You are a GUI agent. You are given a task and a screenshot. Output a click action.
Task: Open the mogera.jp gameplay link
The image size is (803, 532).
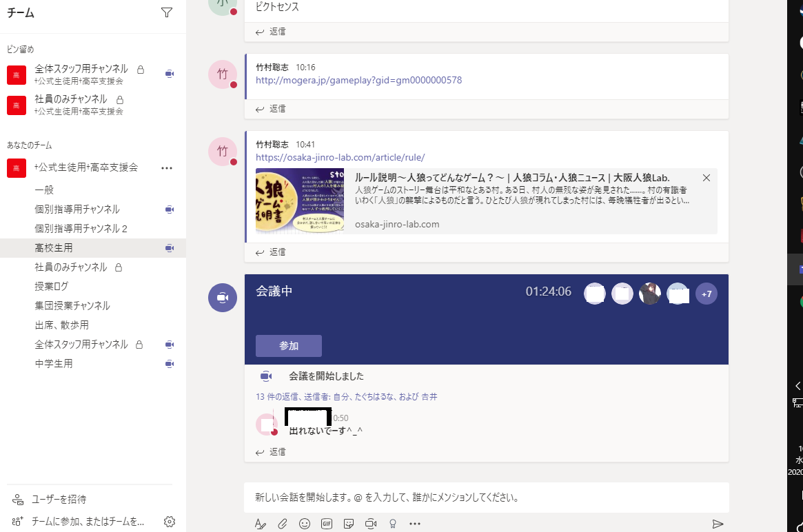pyautogui.click(x=358, y=81)
